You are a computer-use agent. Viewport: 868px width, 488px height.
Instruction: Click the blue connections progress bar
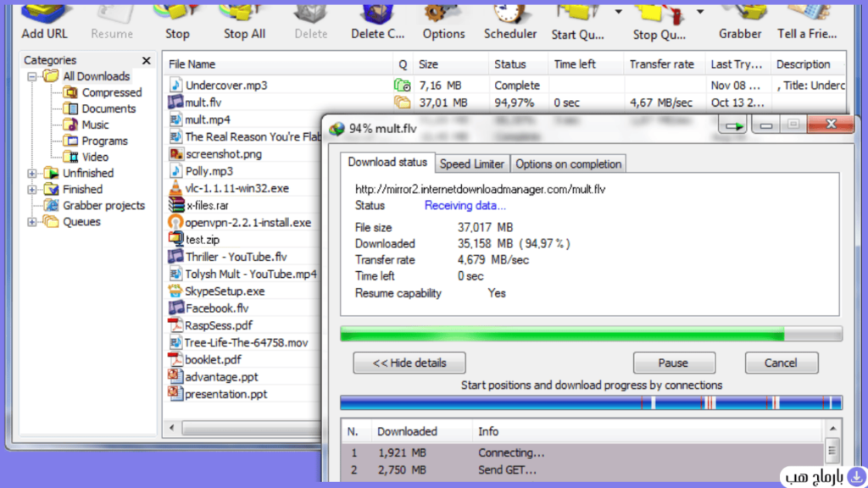[591, 402]
